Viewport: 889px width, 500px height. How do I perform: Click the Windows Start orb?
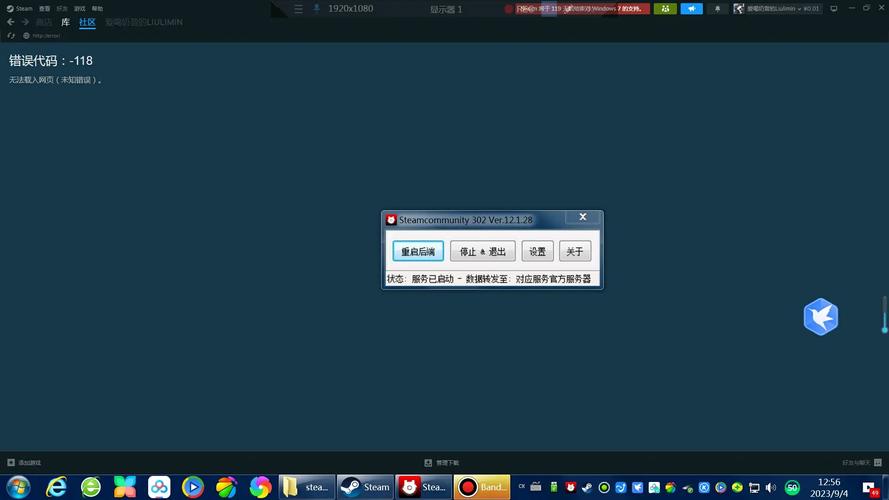(18, 487)
